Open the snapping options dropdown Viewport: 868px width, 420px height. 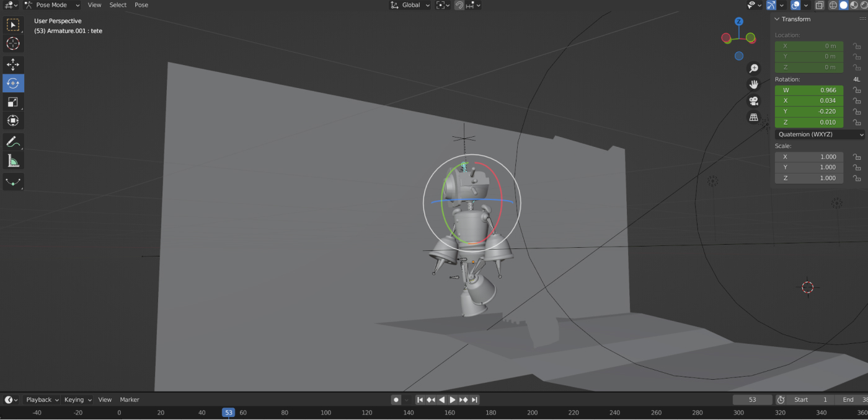coord(473,5)
